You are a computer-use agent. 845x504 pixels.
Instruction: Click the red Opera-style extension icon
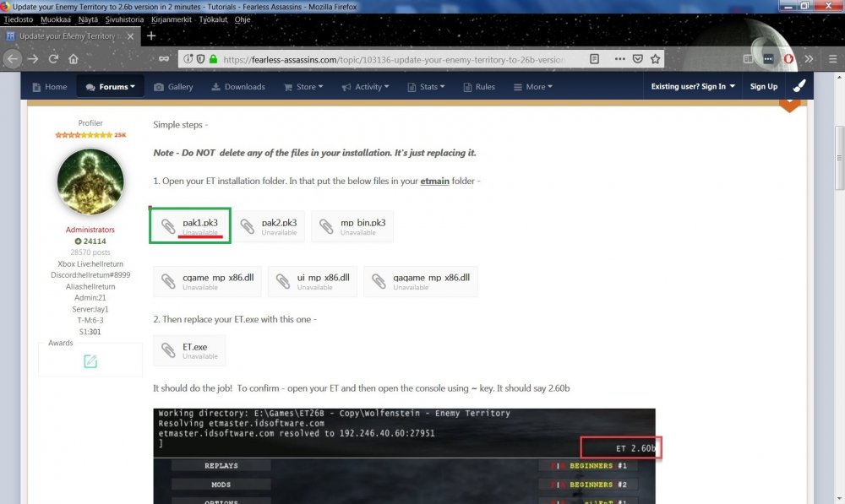tap(788, 59)
